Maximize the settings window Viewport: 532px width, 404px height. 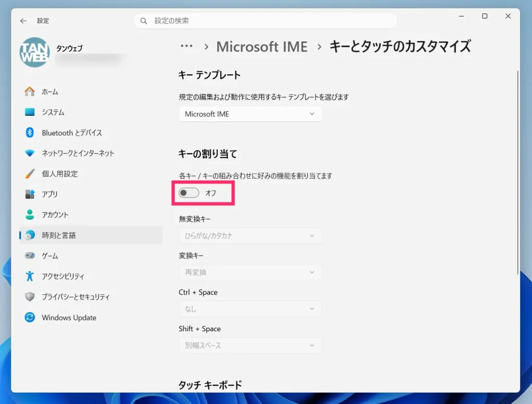click(x=485, y=16)
